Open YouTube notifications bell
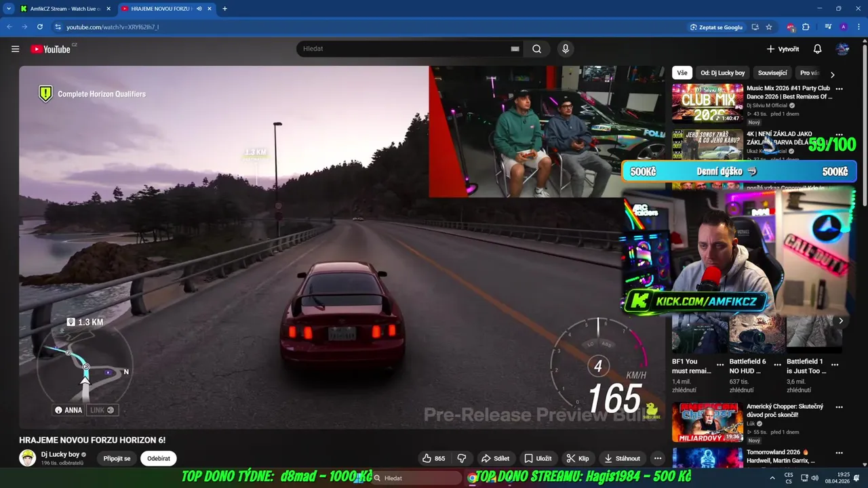Screen dimensions: 868x488 [x=817, y=49]
